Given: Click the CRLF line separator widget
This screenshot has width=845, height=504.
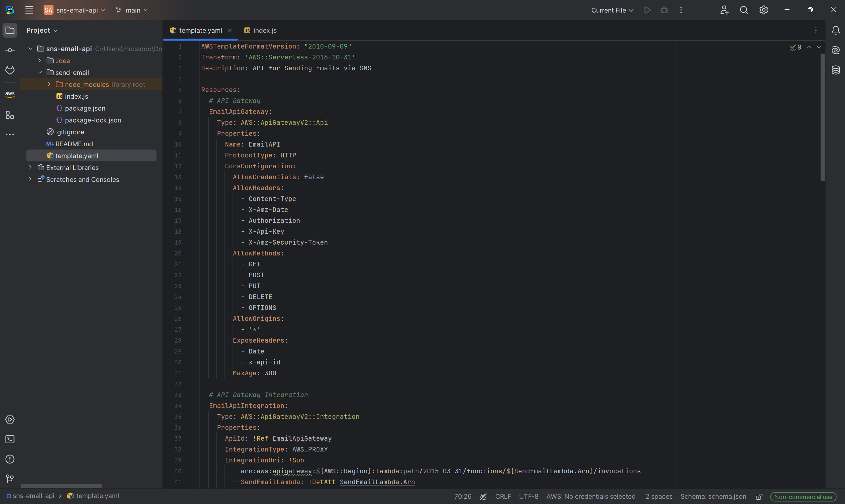Looking at the screenshot, I should (503, 496).
